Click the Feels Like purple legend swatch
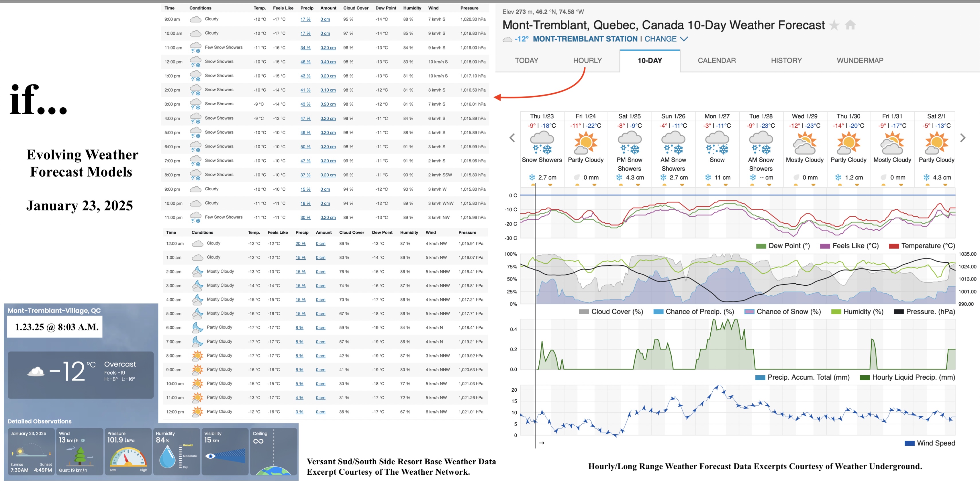The image size is (980, 497). (825, 246)
